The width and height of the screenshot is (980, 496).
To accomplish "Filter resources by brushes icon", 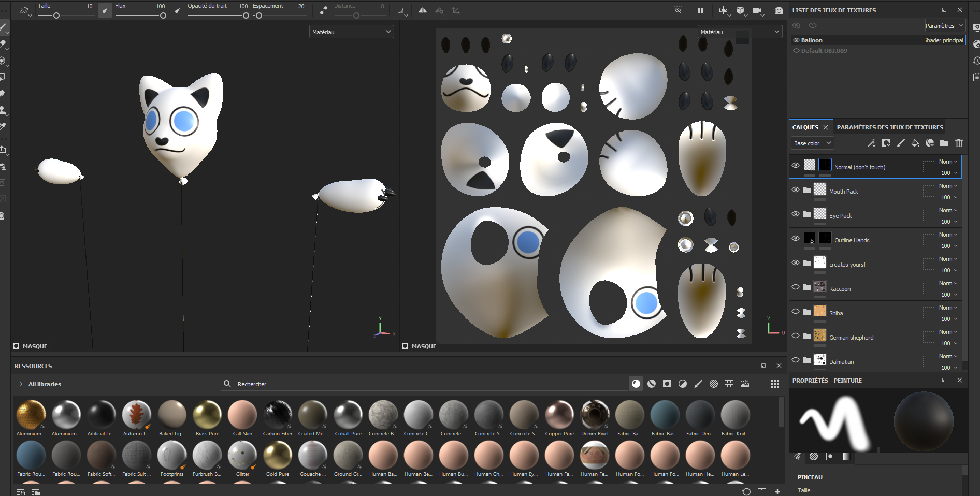I will coord(698,384).
